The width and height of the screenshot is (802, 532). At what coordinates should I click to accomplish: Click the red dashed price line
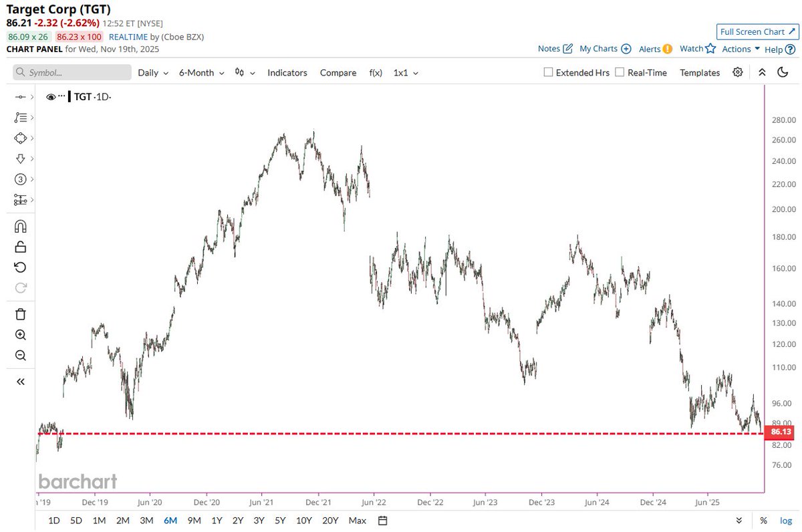point(400,434)
